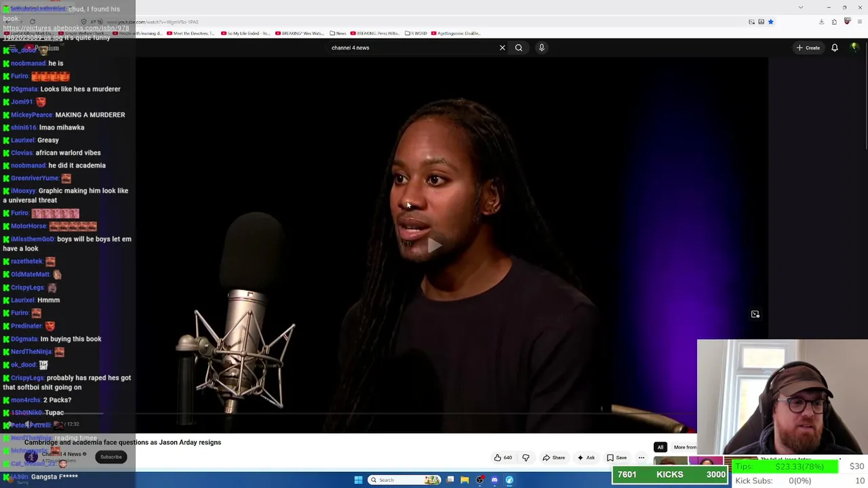
Task: Open Telegram from the taskbar
Action: tap(509, 480)
